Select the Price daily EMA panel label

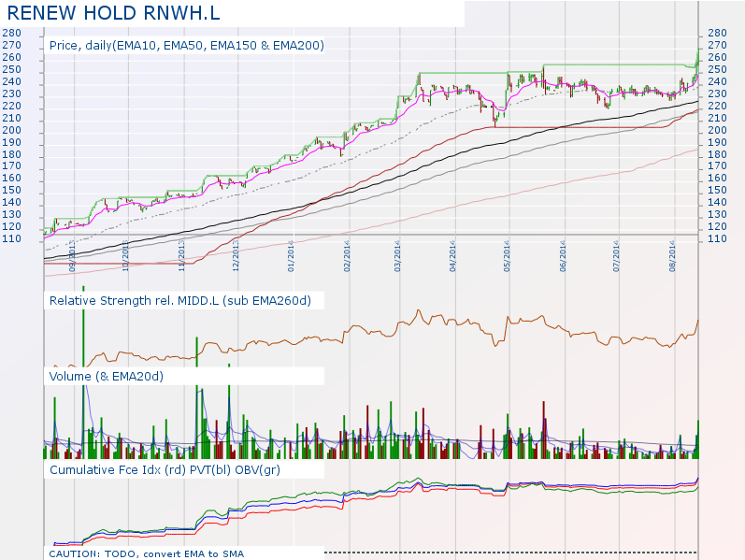point(187,46)
